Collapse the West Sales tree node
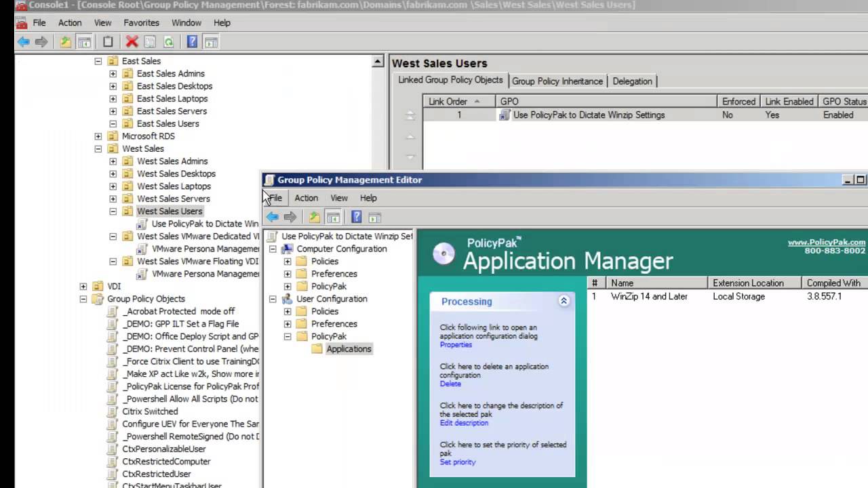This screenshot has width=868, height=488. tap(98, 149)
